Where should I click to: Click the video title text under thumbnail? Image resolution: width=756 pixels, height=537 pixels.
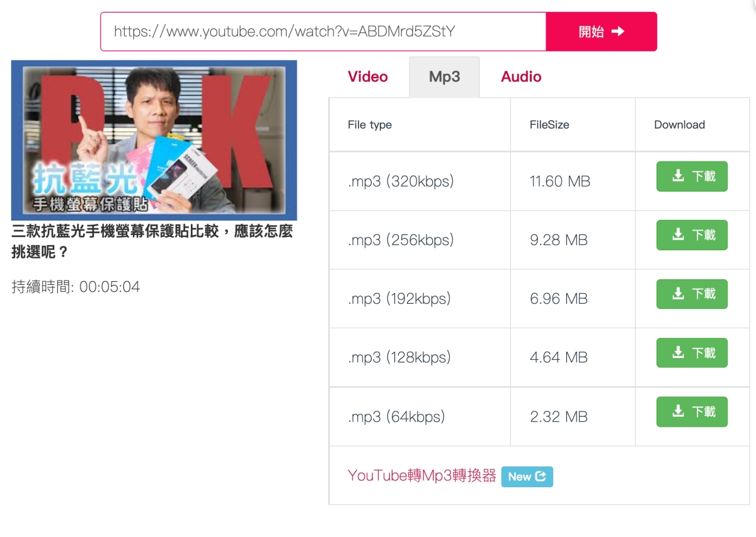pyautogui.click(x=152, y=241)
